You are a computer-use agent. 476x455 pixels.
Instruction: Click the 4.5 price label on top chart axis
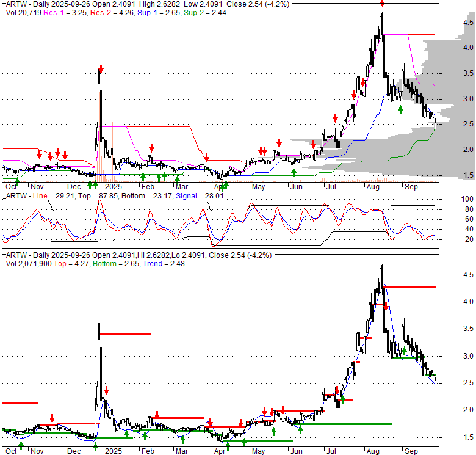click(x=468, y=23)
